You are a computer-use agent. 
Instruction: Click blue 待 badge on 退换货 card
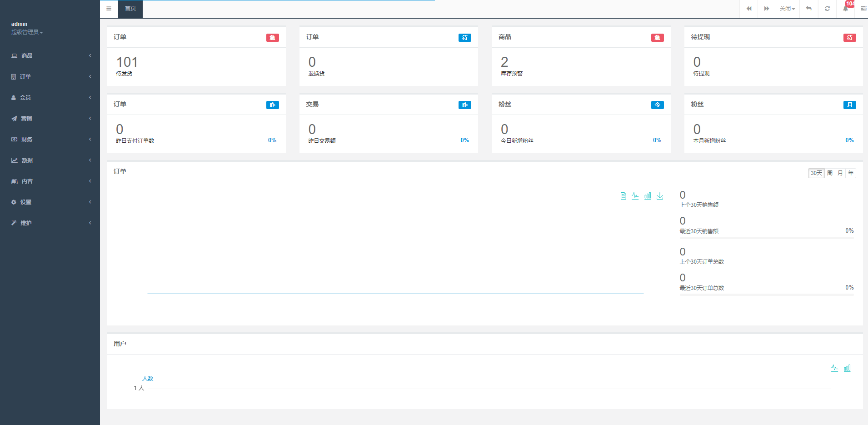[x=465, y=38]
